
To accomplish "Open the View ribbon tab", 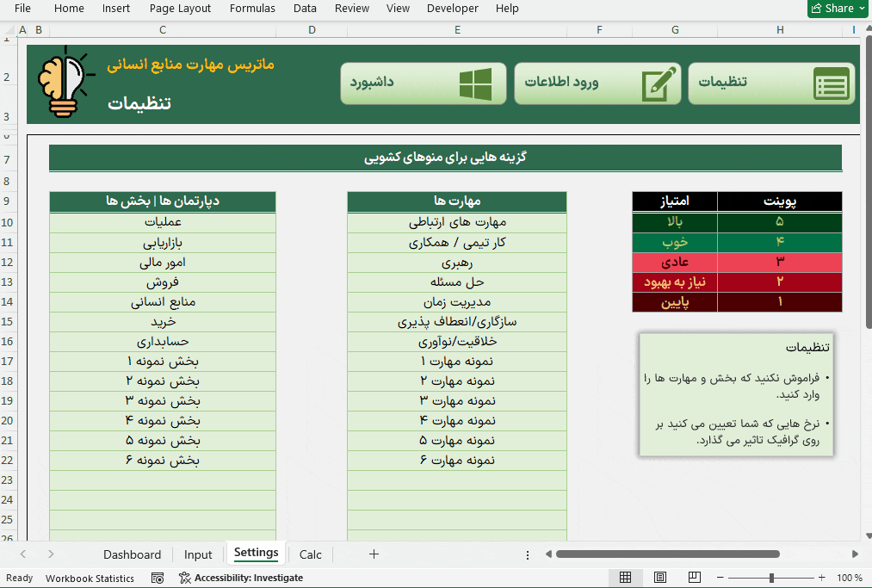I will [399, 9].
